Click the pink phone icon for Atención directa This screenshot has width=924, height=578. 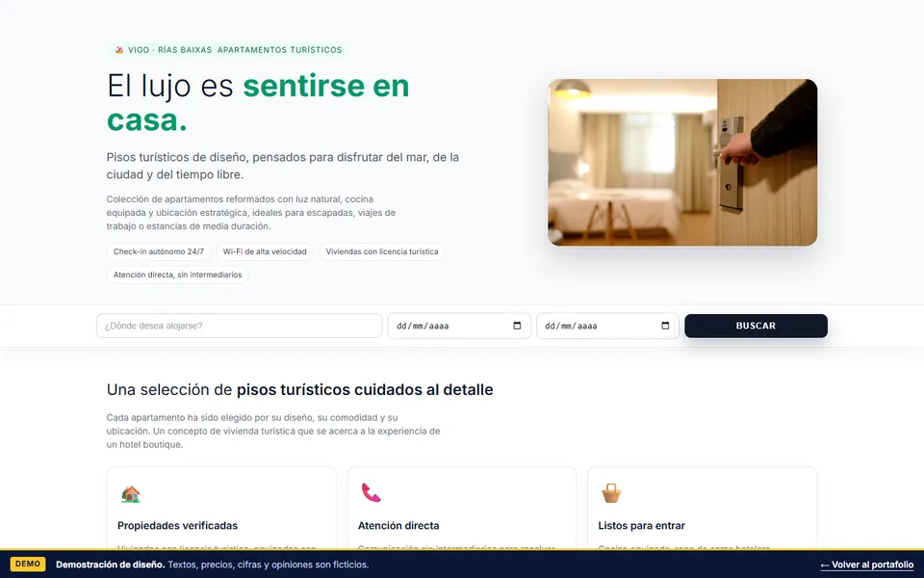pos(372,492)
